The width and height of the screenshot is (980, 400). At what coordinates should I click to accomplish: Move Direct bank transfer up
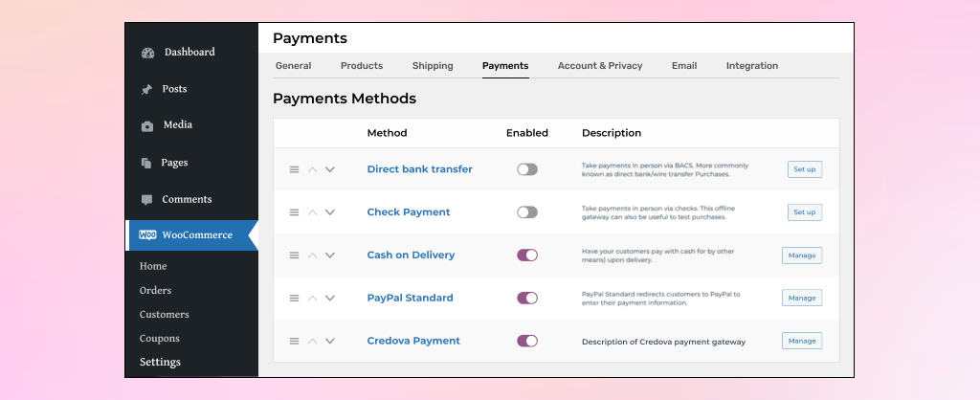click(x=313, y=169)
